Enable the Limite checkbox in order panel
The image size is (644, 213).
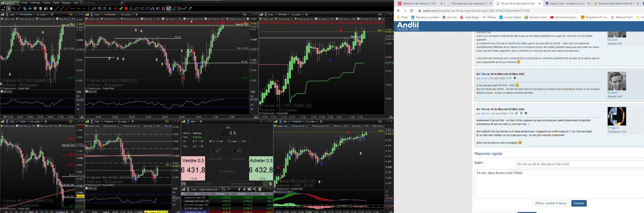tap(229, 141)
